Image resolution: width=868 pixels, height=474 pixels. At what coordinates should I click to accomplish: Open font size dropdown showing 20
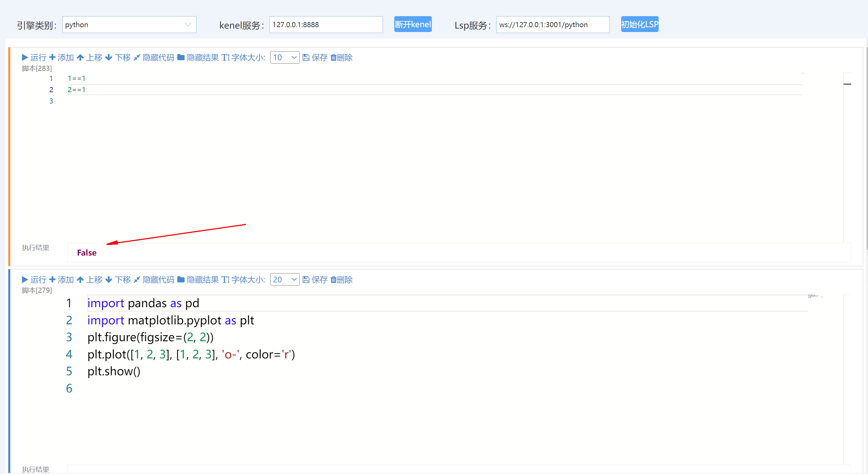pos(285,280)
